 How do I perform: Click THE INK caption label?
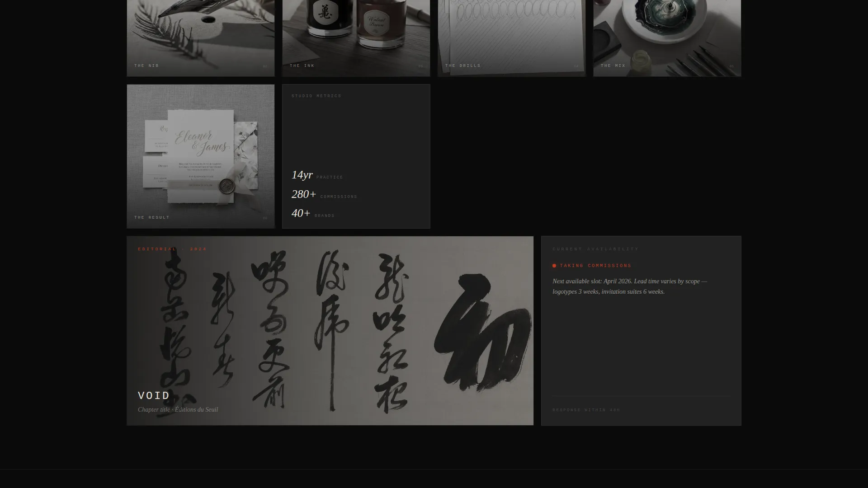(x=302, y=66)
